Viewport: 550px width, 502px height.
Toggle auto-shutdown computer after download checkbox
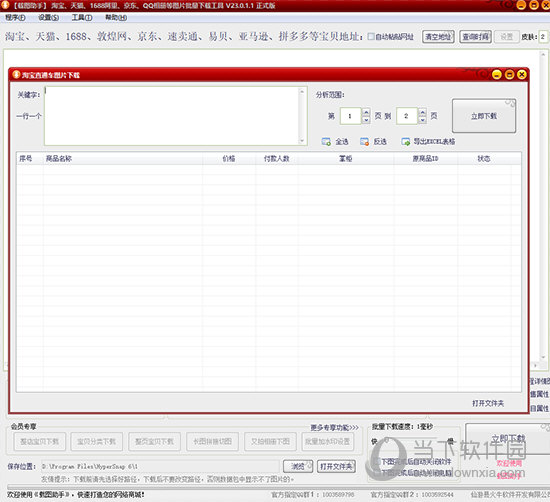tap(377, 473)
